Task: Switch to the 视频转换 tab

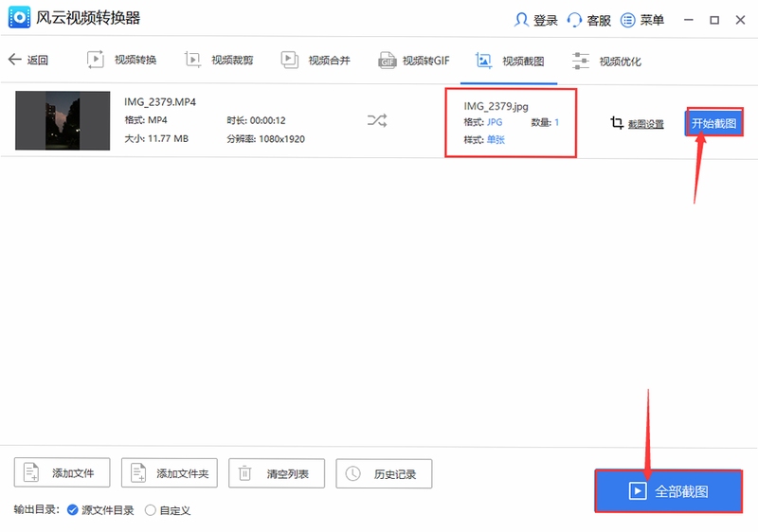Action: point(122,60)
